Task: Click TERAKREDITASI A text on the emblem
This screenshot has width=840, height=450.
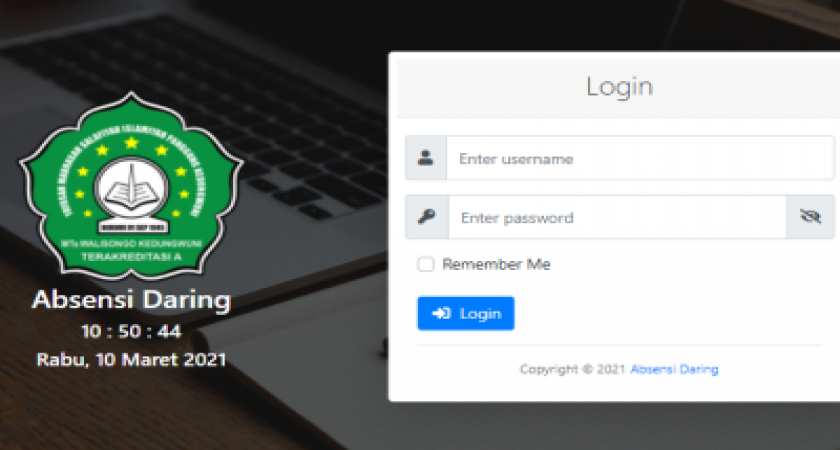Action: [132, 257]
